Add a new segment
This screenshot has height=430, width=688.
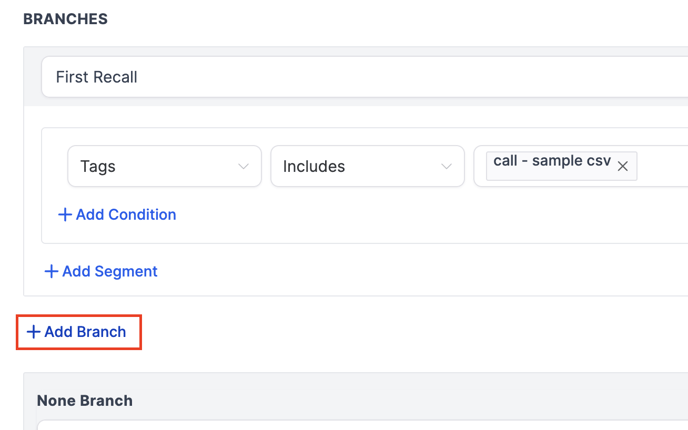tap(101, 272)
